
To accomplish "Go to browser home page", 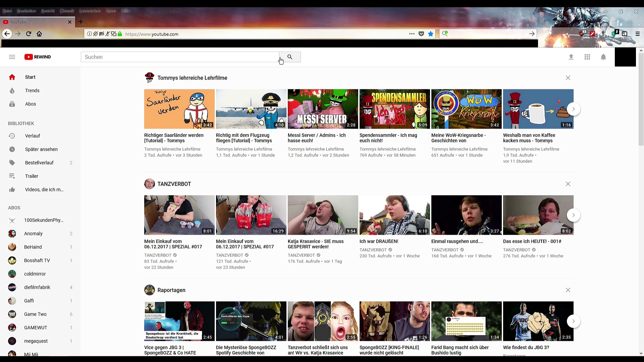I will click(39, 34).
